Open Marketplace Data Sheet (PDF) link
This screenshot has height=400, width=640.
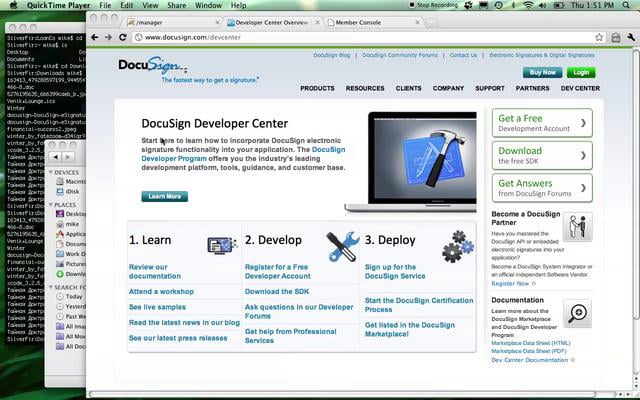point(529,351)
